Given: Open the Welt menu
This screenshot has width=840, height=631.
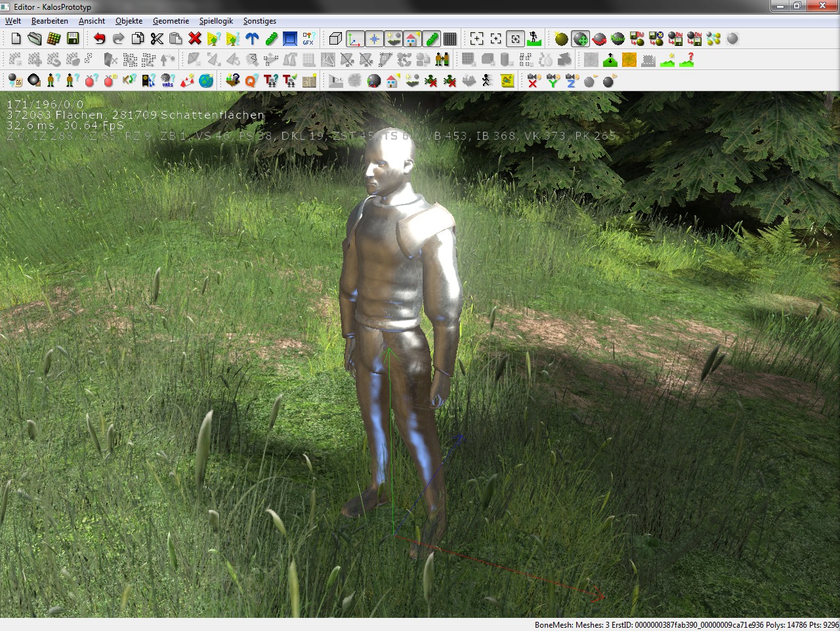Looking at the screenshot, I should [x=13, y=21].
